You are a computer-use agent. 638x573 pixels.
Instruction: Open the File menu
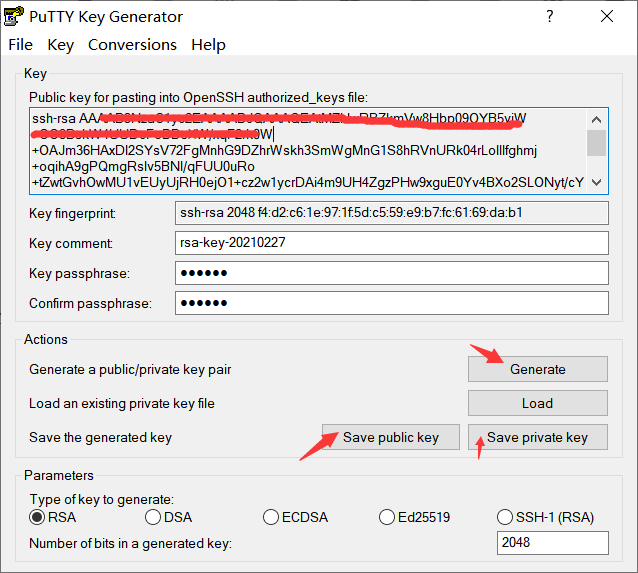point(20,45)
